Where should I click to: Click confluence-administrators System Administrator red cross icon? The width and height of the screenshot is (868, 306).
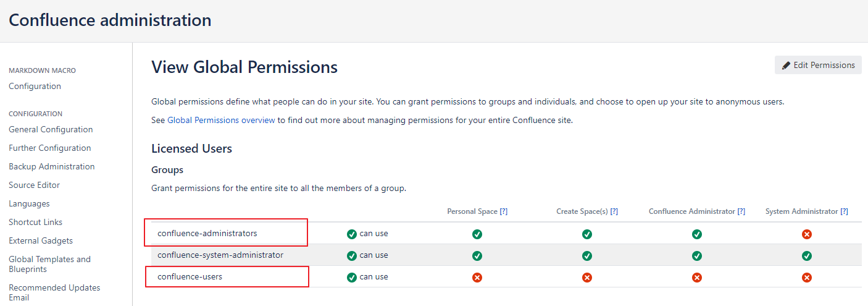tap(806, 234)
